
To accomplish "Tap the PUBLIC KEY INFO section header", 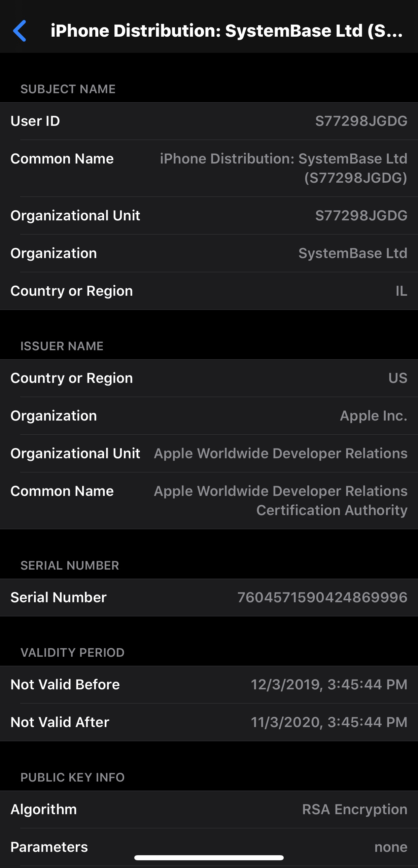I will point(72,777).
